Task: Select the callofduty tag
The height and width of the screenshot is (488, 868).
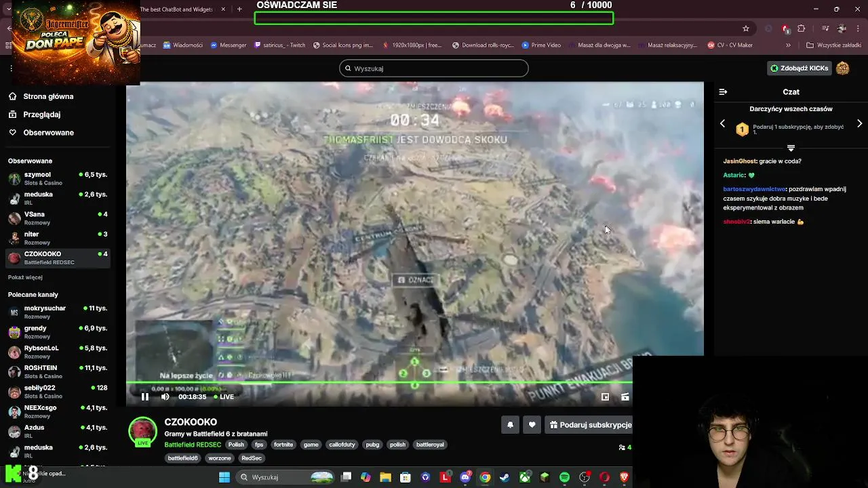Action: 342,445
